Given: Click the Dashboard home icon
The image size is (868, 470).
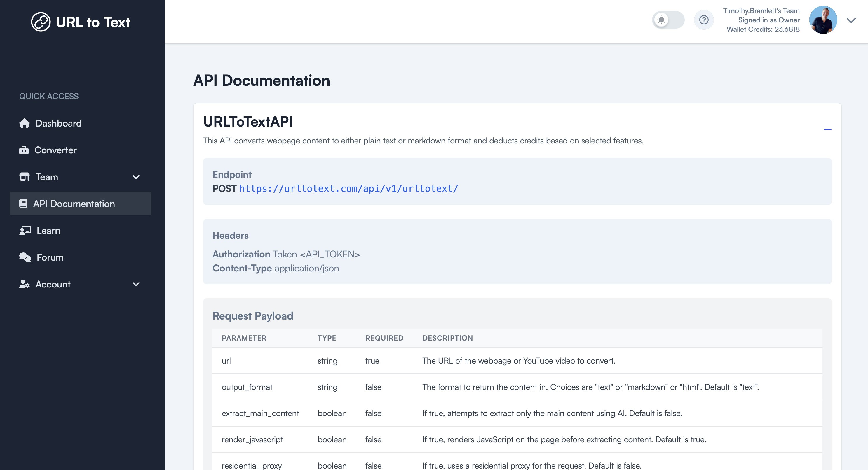Looking at the screenshot, I should point(24,123).
